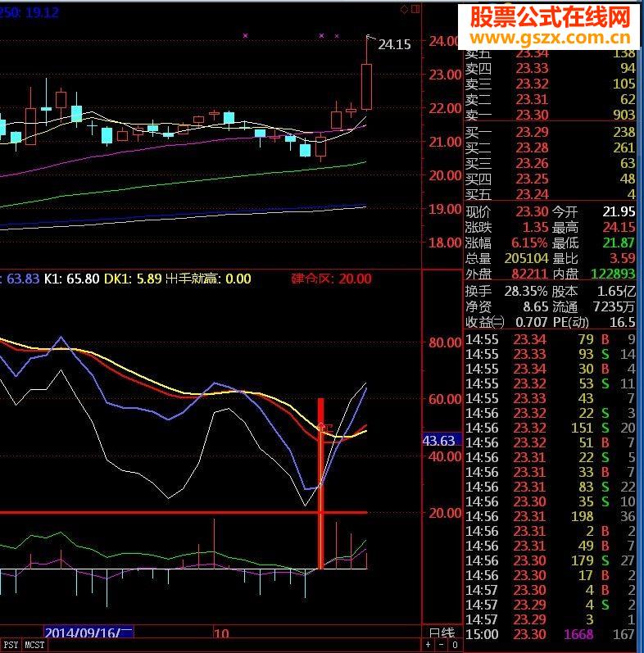
Task: Select the 买一 bid row at 23.29
Action: 551,132
